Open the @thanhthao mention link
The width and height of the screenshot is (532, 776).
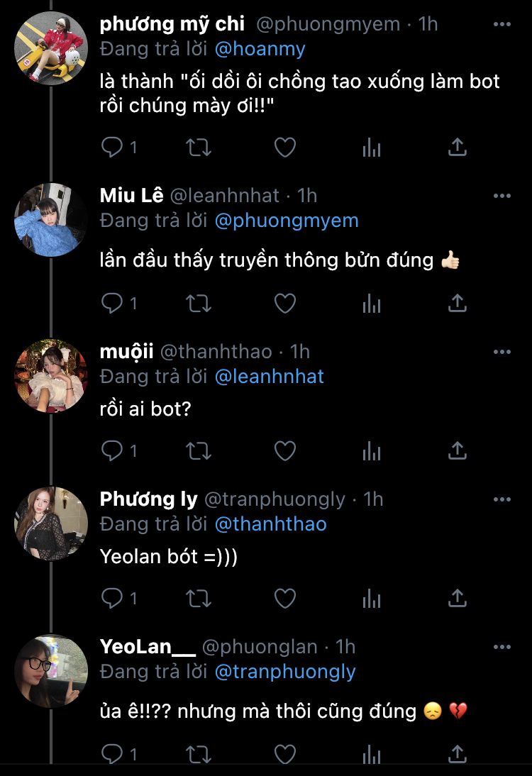coord(270,524)
